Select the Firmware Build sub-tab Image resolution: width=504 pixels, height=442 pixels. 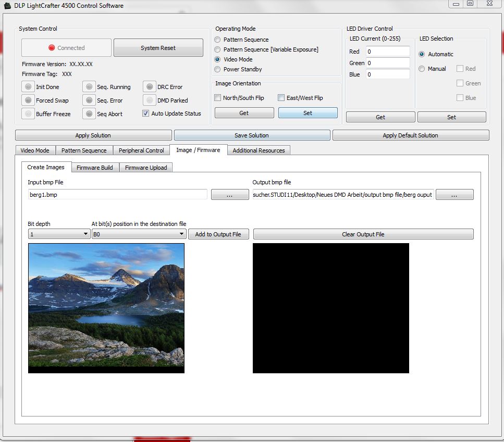pyautogui.click(x=95, y=168)
